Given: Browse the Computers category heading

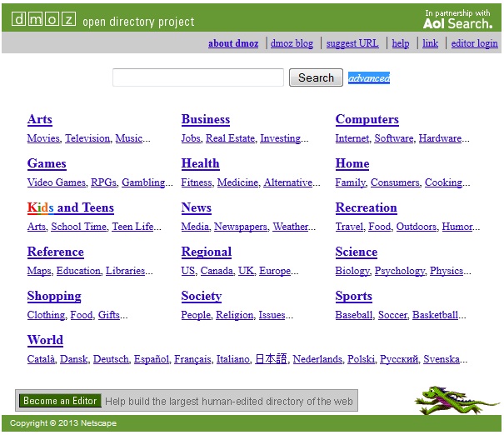Looking at the screenshot, I should point(367,119).
